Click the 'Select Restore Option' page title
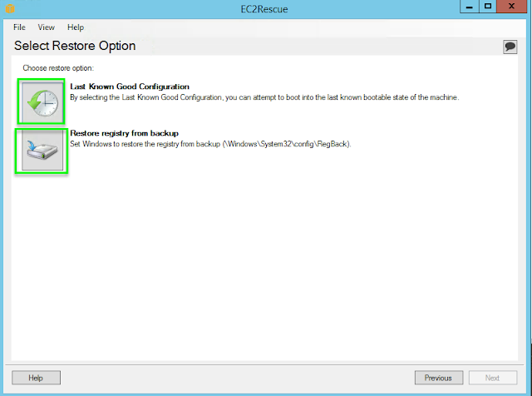The image size is (532, 396). point(75,46)
